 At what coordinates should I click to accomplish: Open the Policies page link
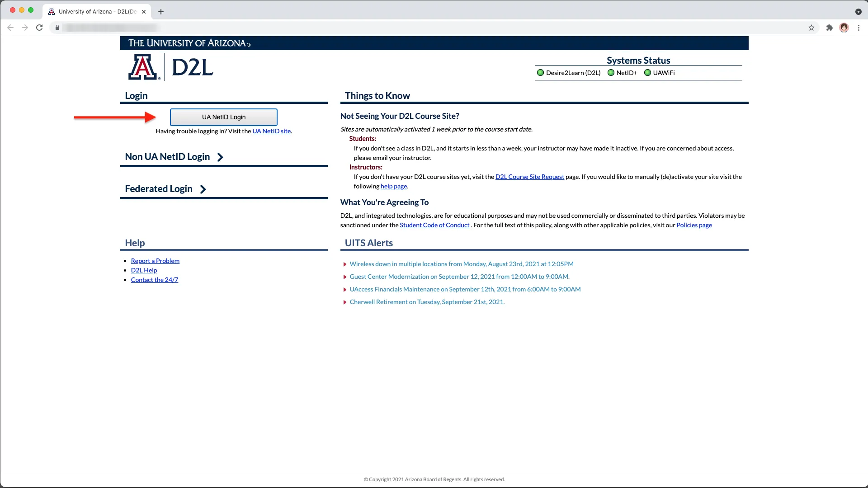tap(694, 225)
